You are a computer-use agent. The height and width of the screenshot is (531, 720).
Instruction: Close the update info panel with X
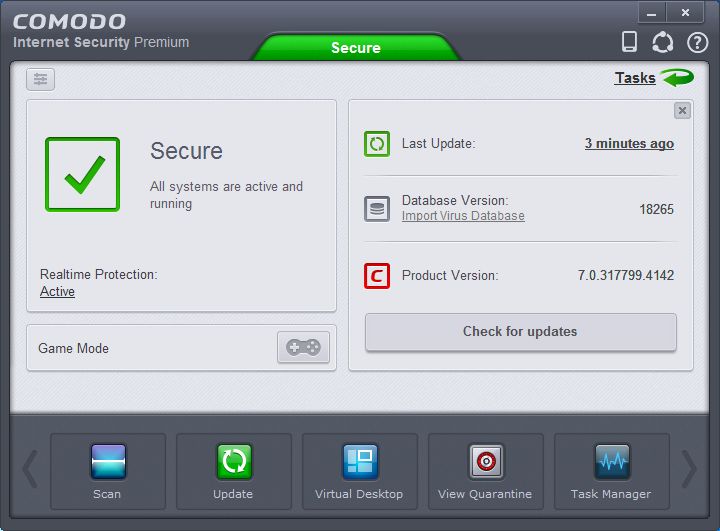tap(682, 111)
